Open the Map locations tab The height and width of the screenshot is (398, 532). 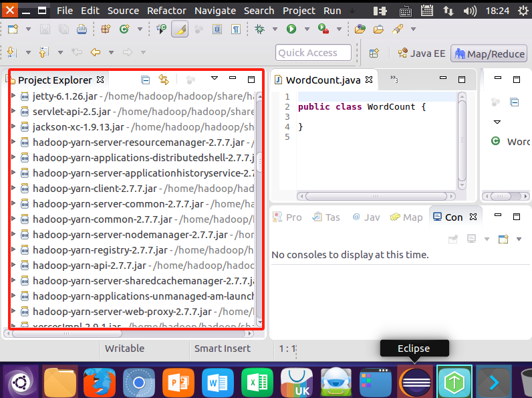(406, 217)
